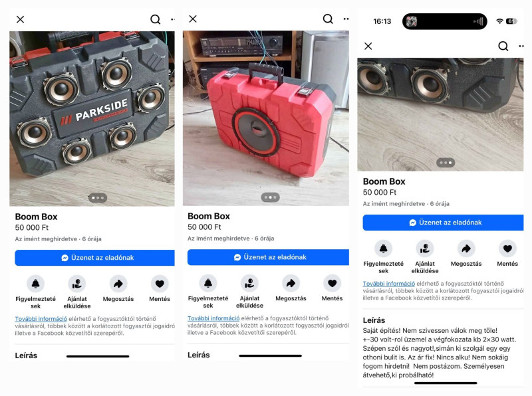Save the listing with heart Mentés icon on right
Screen dimensions: 532x396
point(507,248)
